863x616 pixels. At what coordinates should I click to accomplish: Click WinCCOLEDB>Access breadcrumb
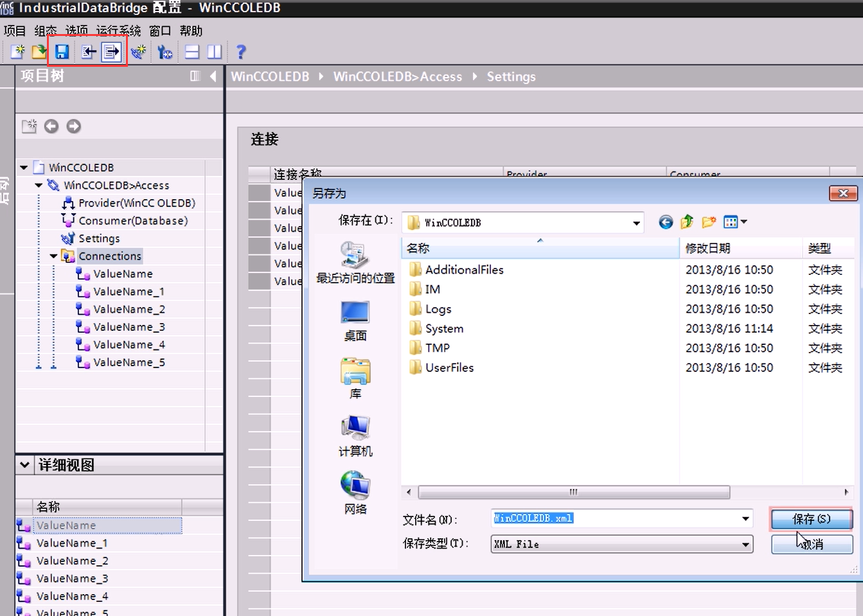pos(398,76)
